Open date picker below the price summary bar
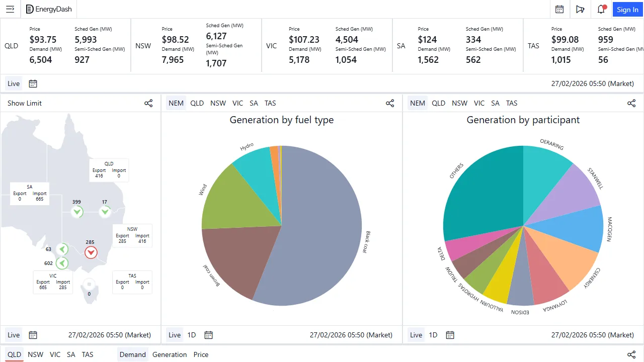The height and width of the screenshot is (362, 644). tap(33, 83)
